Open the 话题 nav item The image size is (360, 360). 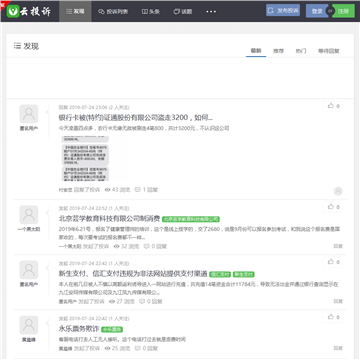[183, 12]
